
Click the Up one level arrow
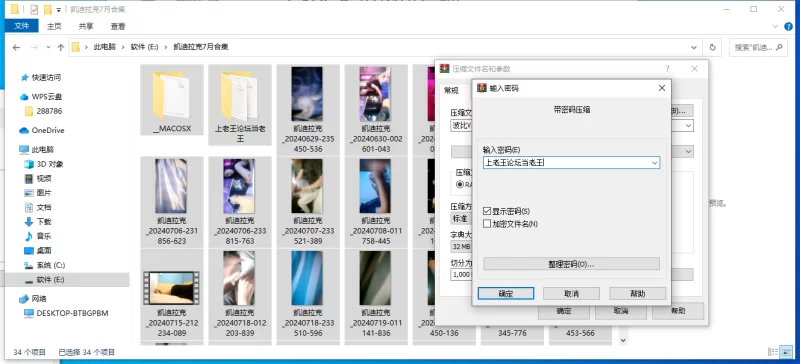pos(61,47)
